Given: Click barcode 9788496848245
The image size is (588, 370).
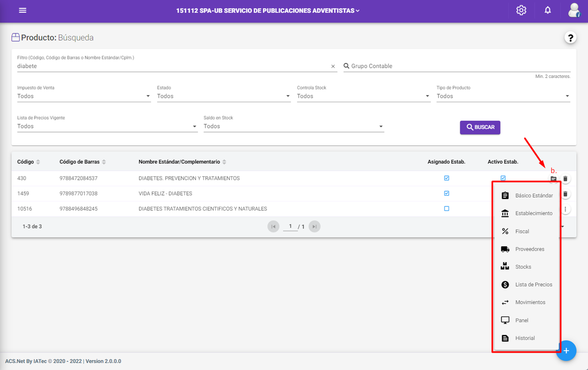Looking at the screenshot, I should coord(78,209).
